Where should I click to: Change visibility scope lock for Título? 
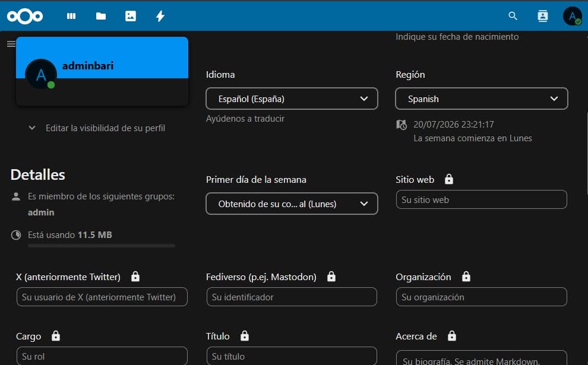[x=245, y=336]
